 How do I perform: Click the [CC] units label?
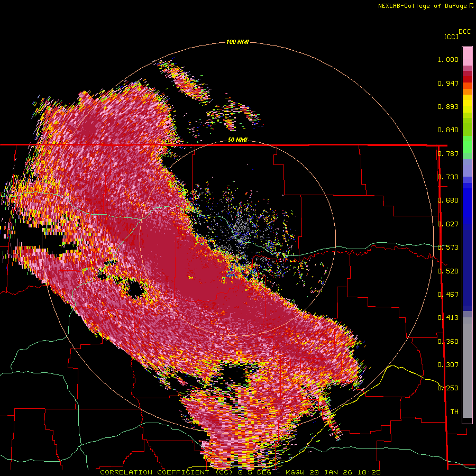tap(452, 36)
